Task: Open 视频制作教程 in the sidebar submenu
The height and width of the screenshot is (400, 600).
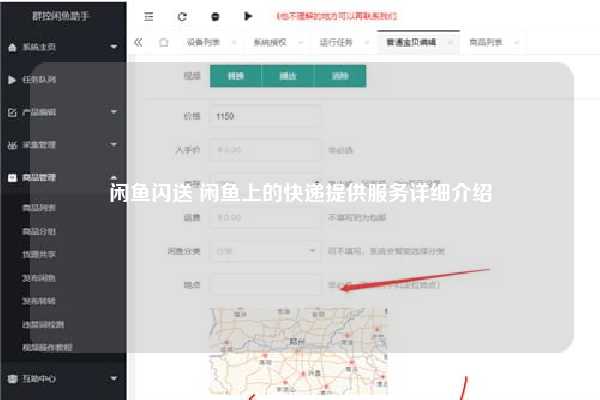Action: point(47,348)
